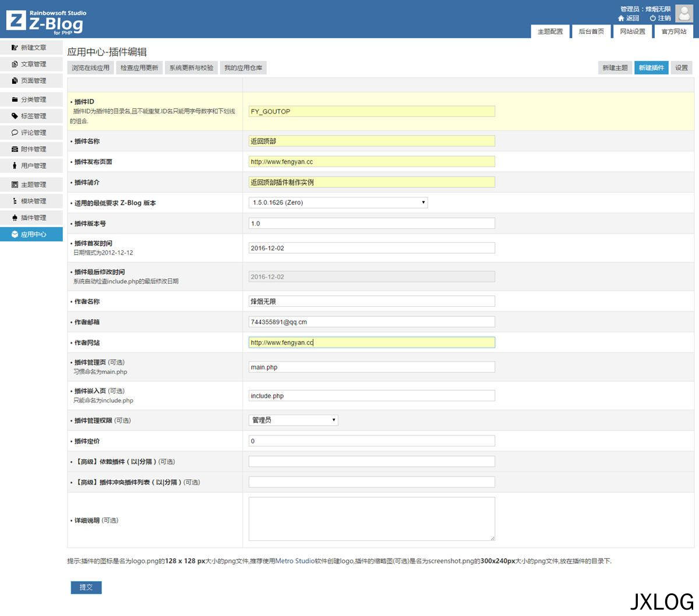Click the 模块管理 module icon
Screen dimensions: 699x616
15,201
